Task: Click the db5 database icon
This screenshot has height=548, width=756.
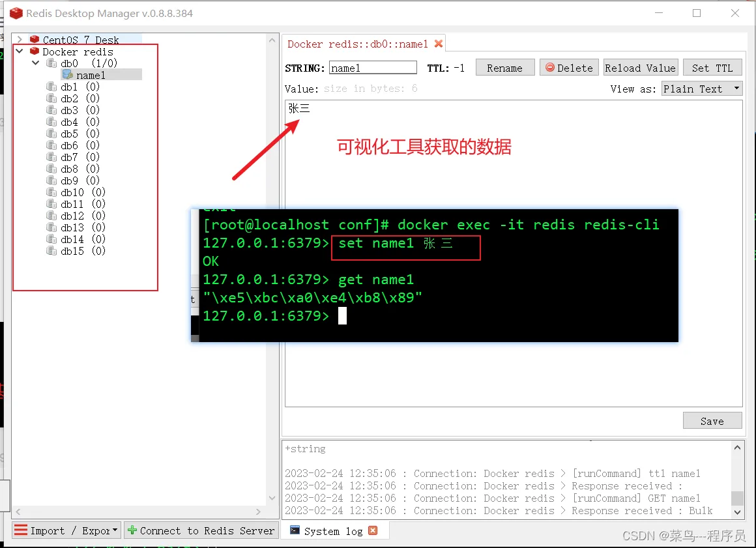Action: (x=51, y=134)
